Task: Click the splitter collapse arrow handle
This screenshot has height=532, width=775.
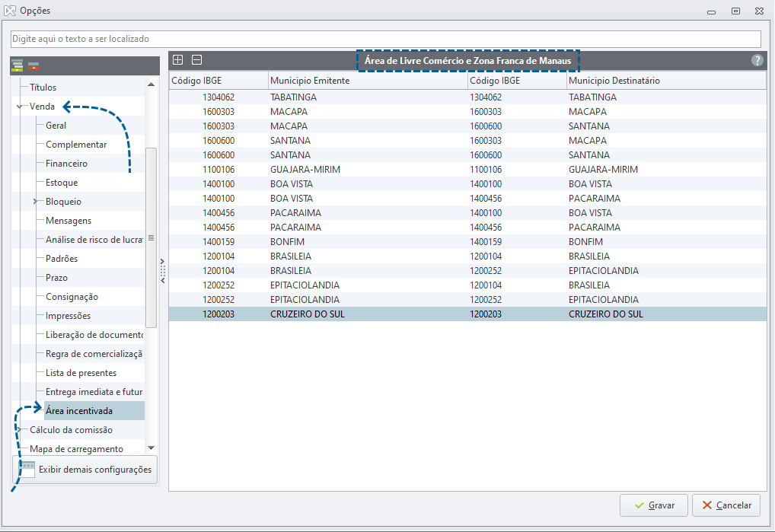Action: click(x=163, y=271)
